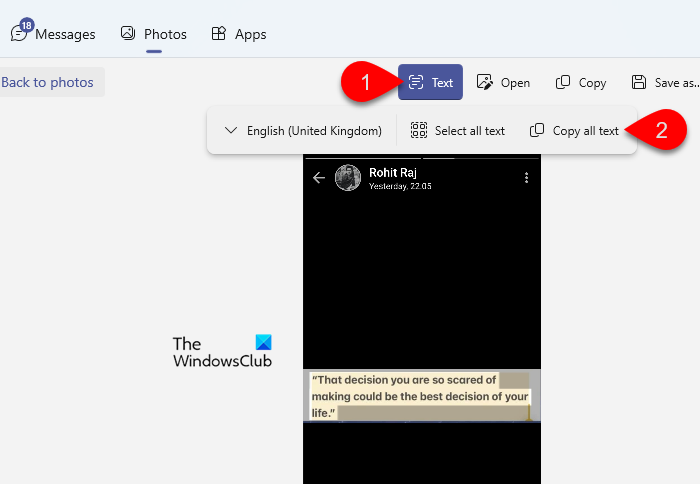700x484 pixels.
Task: Click the Select all text dotted-grid icon
Action: pyautogui.click(x=419, y=130)
